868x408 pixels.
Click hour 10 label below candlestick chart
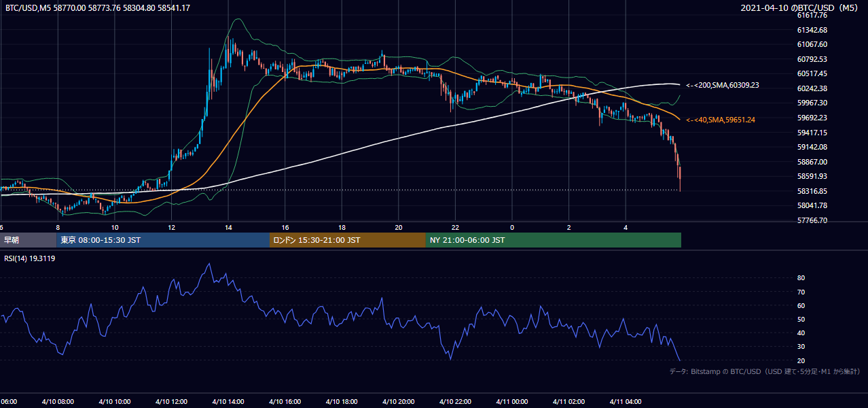click(x=115, y=227)
